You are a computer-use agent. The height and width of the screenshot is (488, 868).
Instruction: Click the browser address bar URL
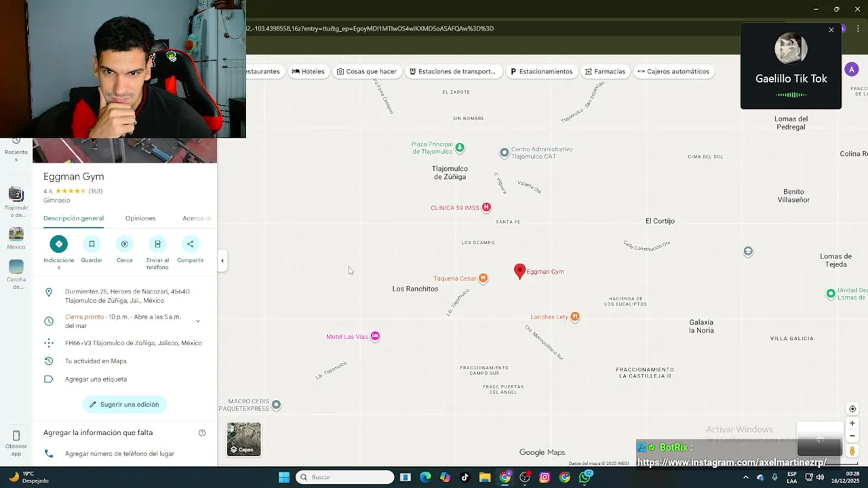click(370, 28)
